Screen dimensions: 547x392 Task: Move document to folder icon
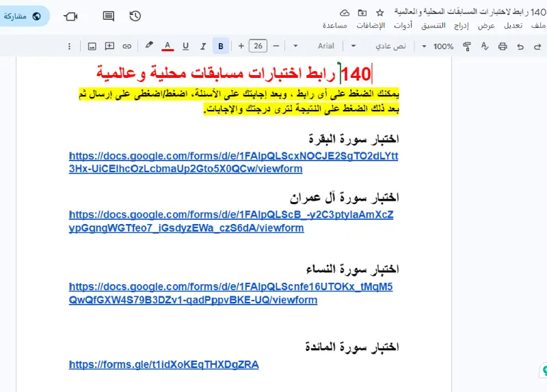click(362, 13)
